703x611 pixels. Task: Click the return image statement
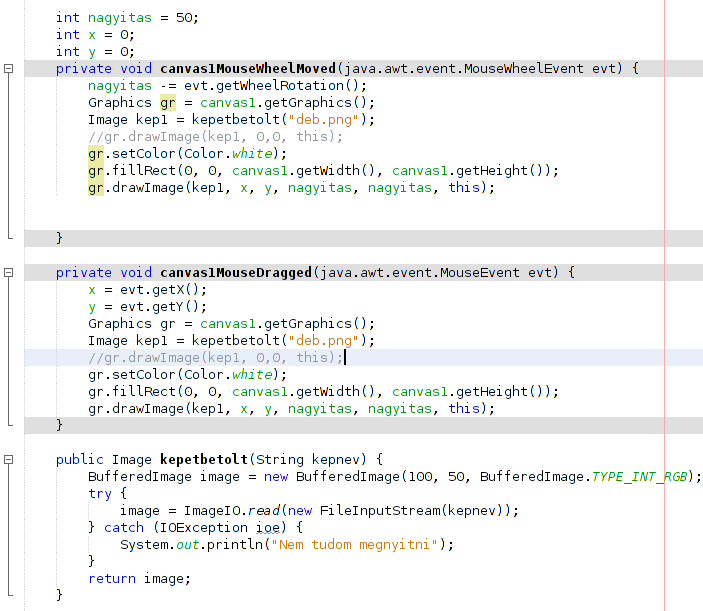(x=139, y=578)
